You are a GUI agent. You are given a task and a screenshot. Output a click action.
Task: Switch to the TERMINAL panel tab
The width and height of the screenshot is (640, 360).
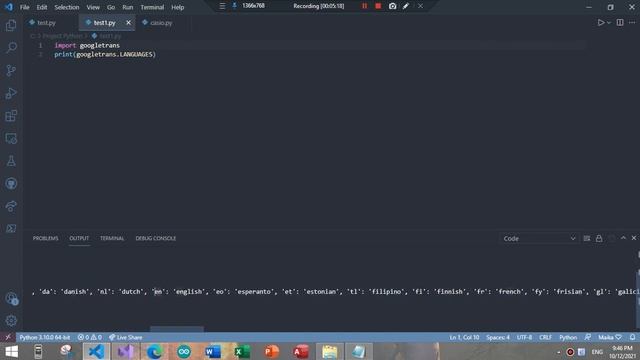(112, 238)
